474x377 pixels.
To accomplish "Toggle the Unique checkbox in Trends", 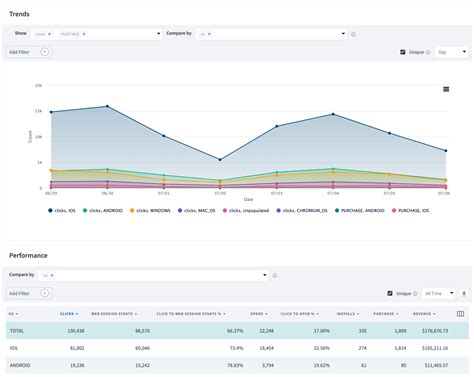I will click(x=403, y=52).
